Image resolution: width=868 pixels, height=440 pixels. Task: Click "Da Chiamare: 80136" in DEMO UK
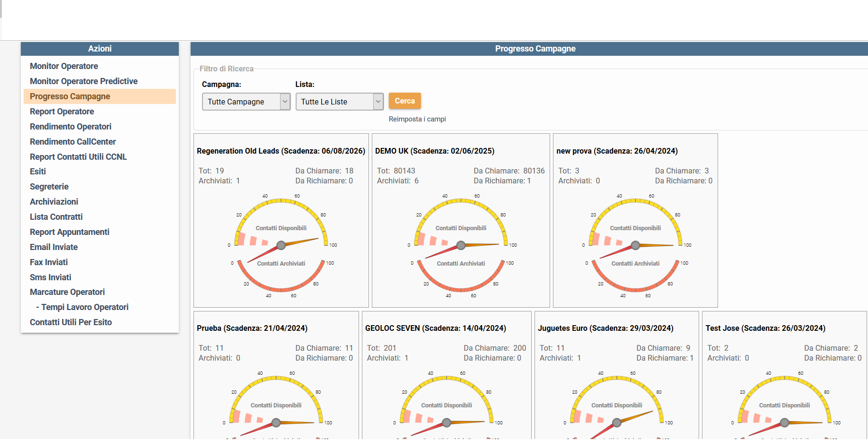click(509, 171)
